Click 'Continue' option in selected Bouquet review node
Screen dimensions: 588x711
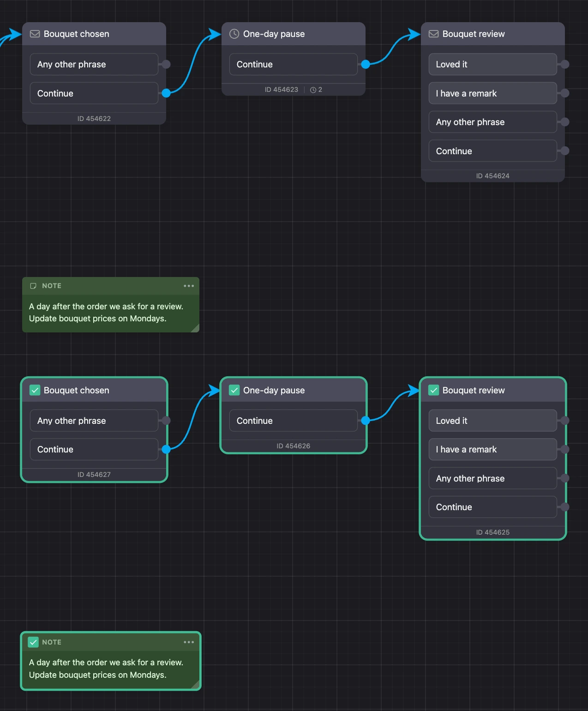click(x=492, y=507)
